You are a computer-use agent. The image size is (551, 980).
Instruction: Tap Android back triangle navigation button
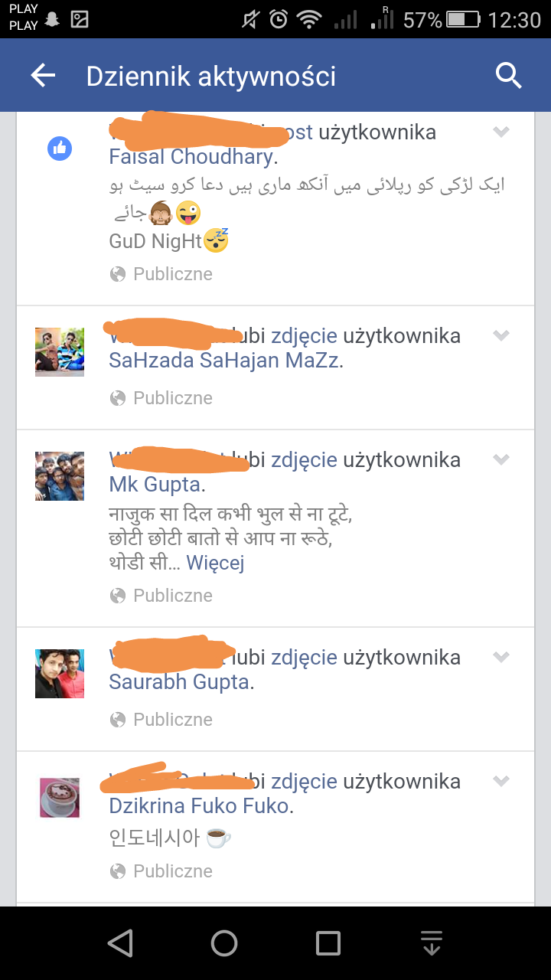tap(120, 943)
